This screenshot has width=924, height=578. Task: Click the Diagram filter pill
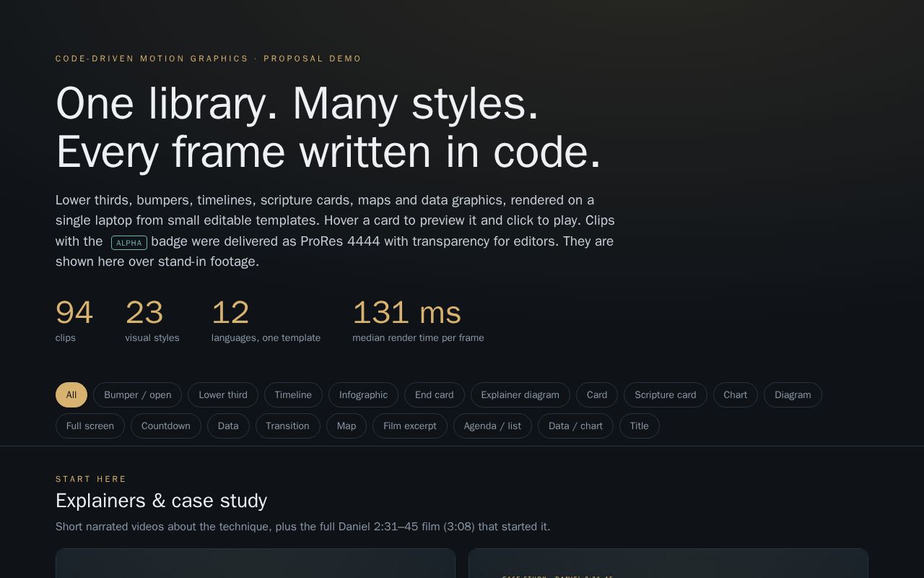pos(793,394)
